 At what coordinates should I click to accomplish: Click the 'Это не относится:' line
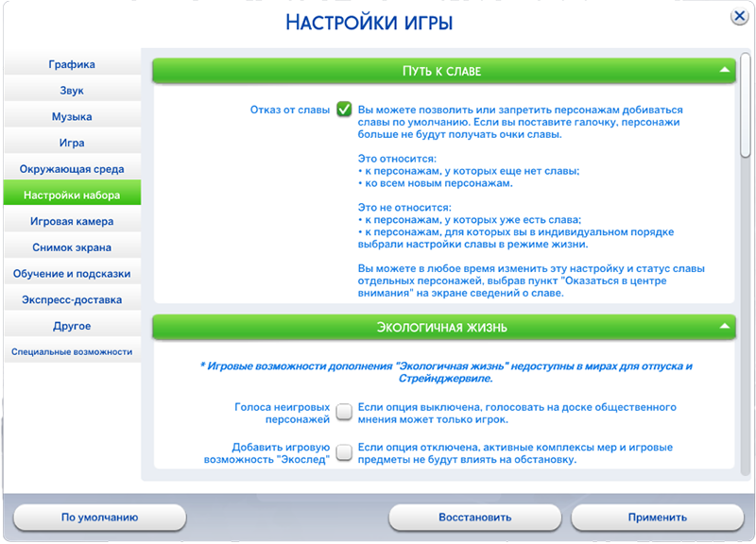(404, 208)
